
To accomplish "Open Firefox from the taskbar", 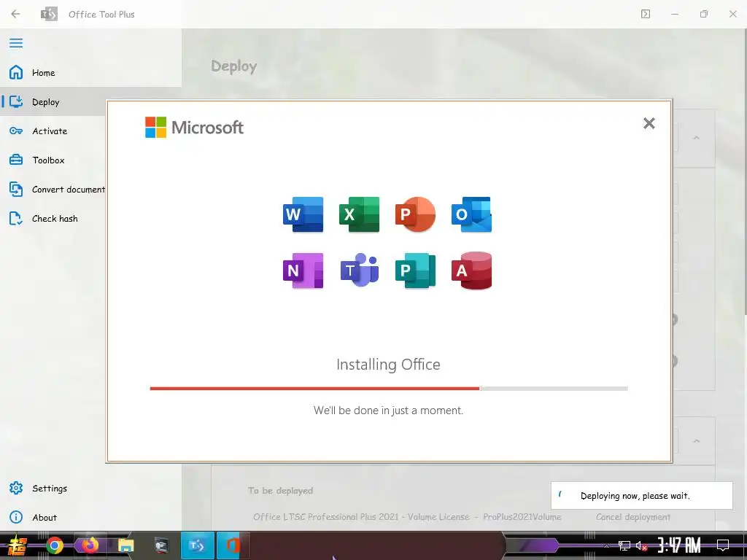I will (90, 545).
